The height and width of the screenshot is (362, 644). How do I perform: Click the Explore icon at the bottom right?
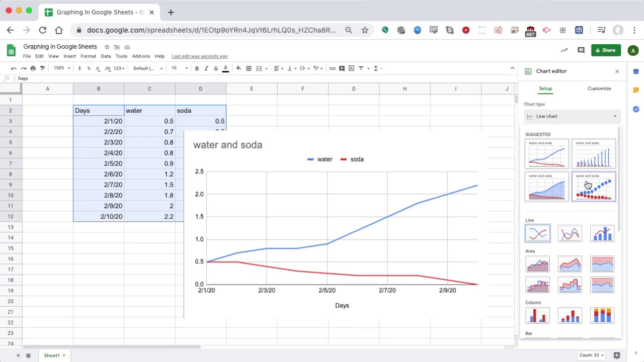(x=617, y=355)
